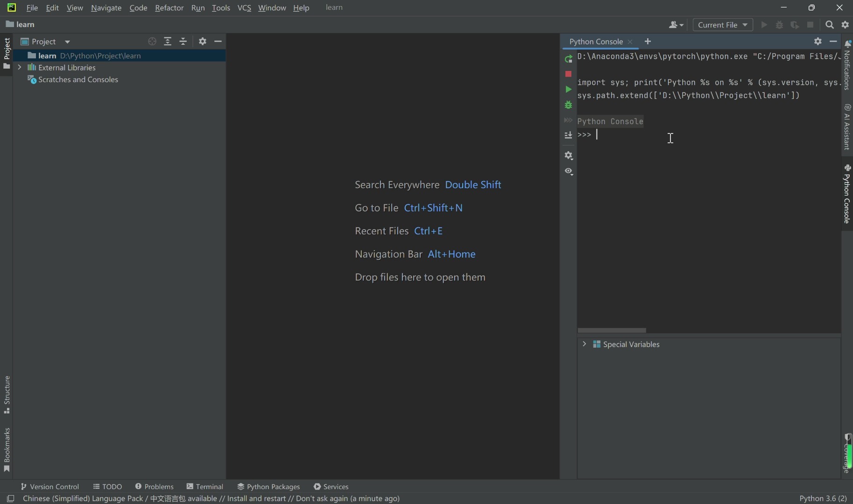This screenshot has height=504, width=853.
Task: Open Python console settings gear in left strip
Action: coord(568,155)
